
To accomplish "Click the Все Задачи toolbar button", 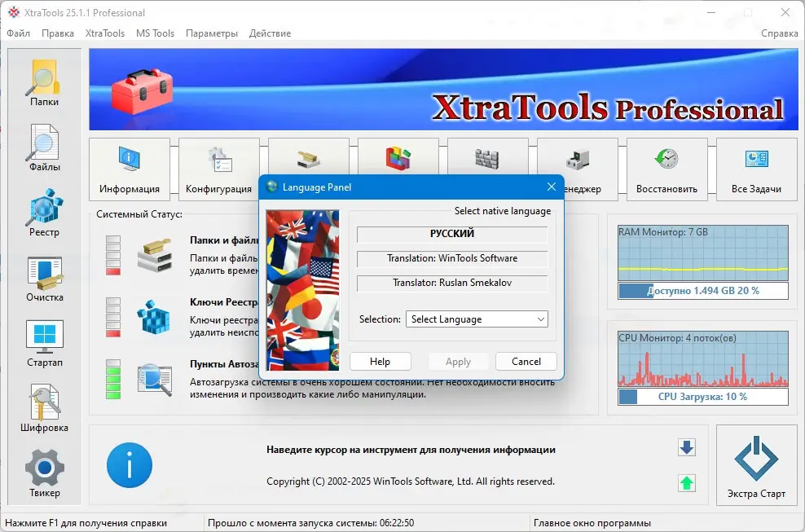I will tap(756, 169).
